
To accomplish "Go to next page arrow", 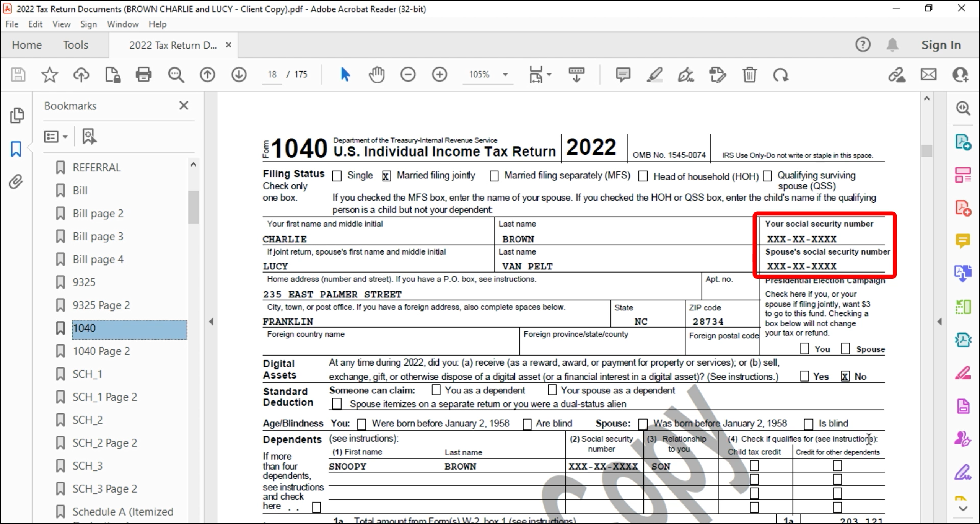I will (239, 74).
